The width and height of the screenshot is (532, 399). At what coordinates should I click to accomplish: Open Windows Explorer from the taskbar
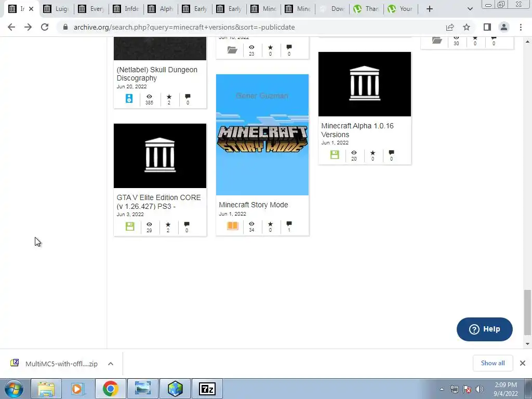point(46,389)
